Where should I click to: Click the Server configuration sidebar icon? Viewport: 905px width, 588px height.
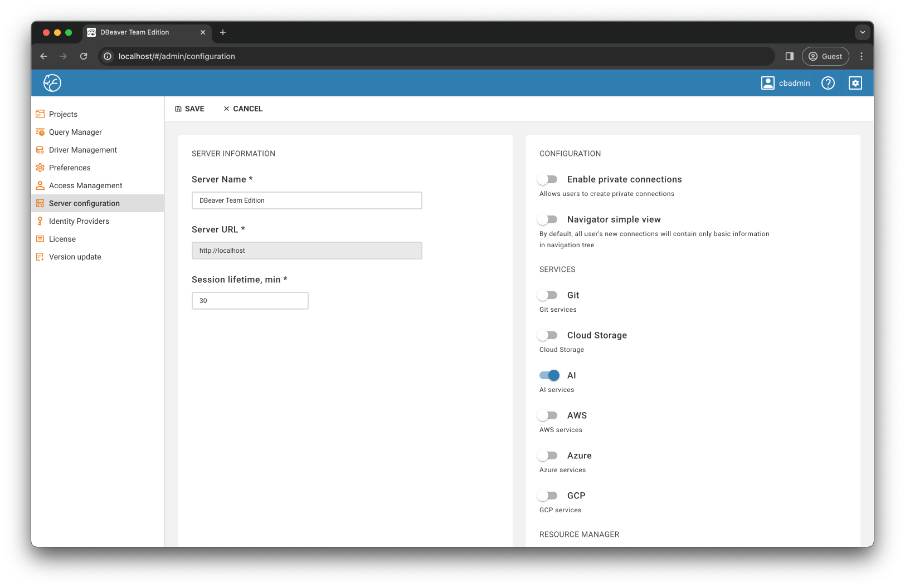(40, 203)
